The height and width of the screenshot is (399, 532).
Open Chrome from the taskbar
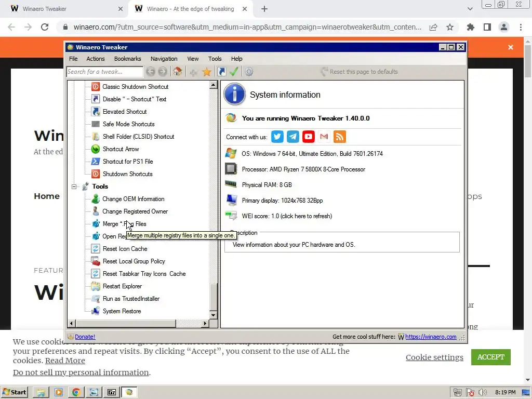[x=76, y=392]
